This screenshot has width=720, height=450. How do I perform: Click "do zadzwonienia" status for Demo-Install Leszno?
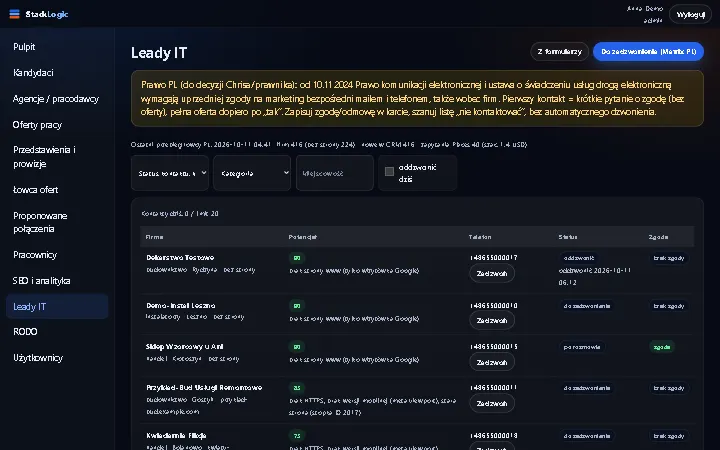[x=587, y=306]
